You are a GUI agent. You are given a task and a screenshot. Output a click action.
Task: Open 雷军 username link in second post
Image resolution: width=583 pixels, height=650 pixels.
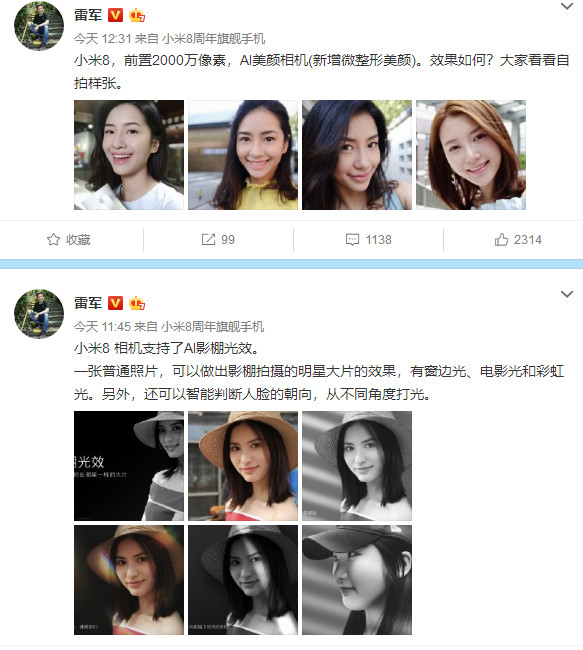point(88,303)
